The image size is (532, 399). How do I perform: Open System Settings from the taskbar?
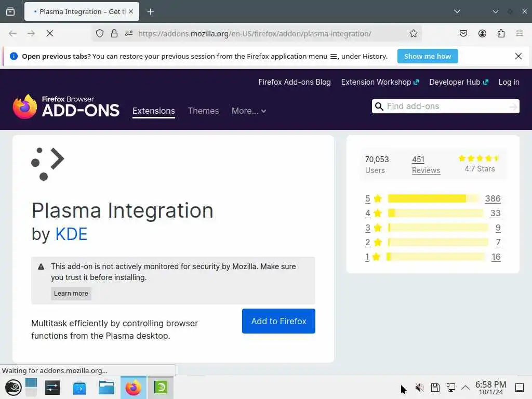pos(52,388)
